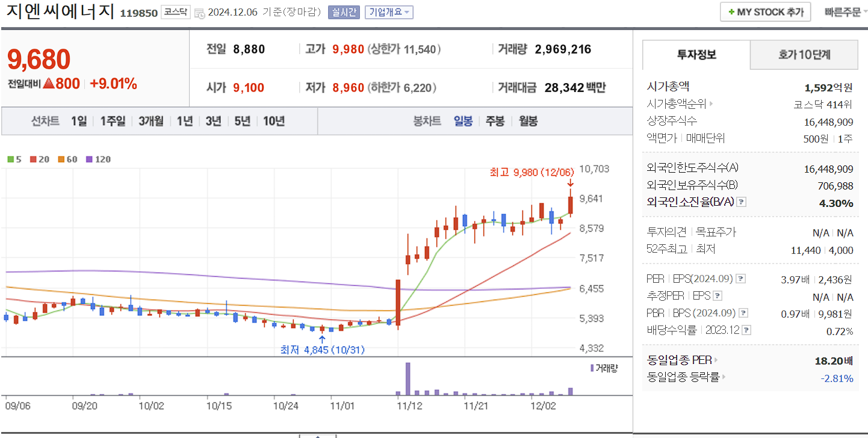This screenshot has height=438, width=868.
Task: Click the MY STOCK 추가 button
Action: coord(765,11)
